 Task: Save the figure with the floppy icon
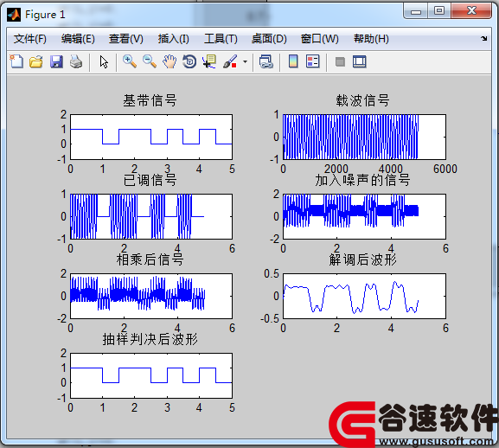(56, 61)
